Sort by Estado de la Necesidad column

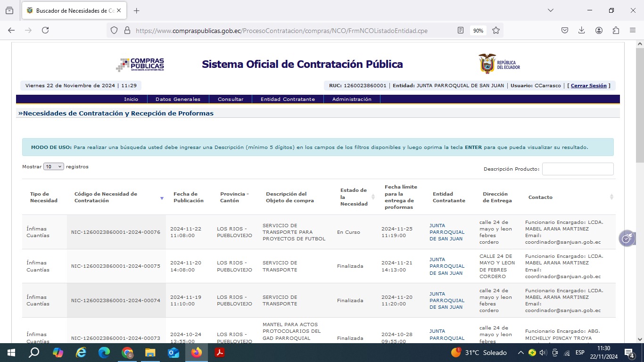click(373, 197)
